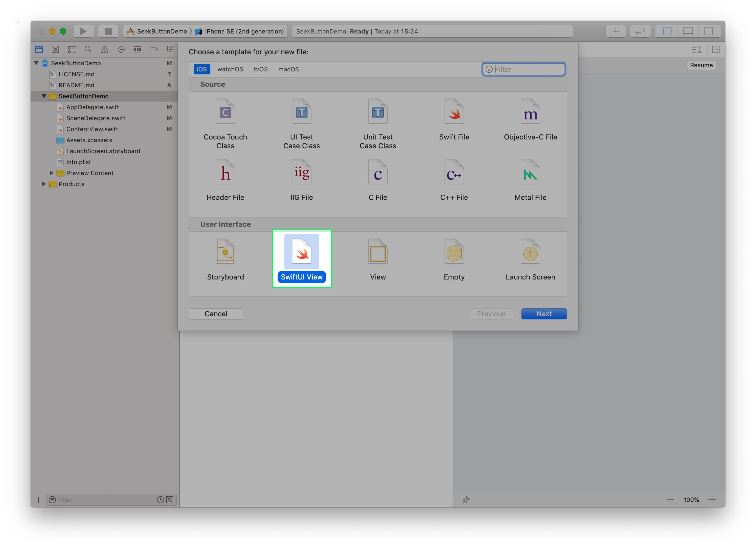Switch to the watchOS platform tab
This screenshot has height=548, width=756.
(x=230, y=69)
